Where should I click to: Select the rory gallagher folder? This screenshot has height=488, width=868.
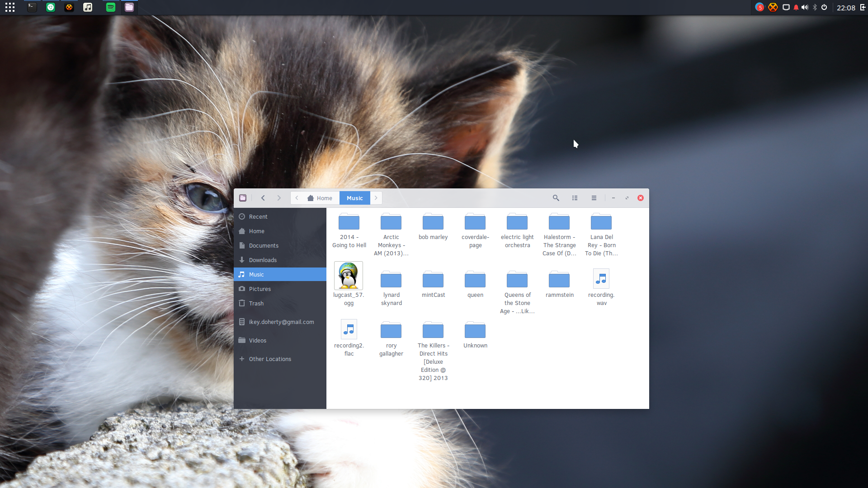tap(391, 331)
